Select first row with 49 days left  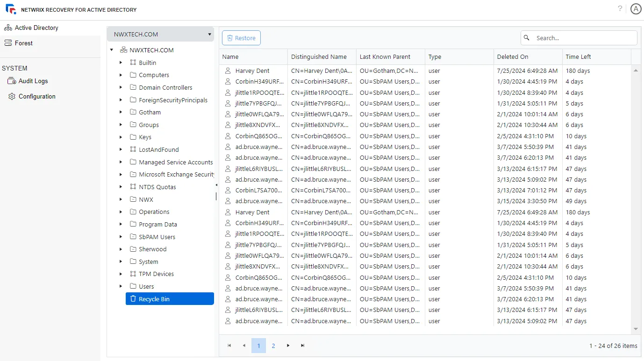click(x=425, y=201)
